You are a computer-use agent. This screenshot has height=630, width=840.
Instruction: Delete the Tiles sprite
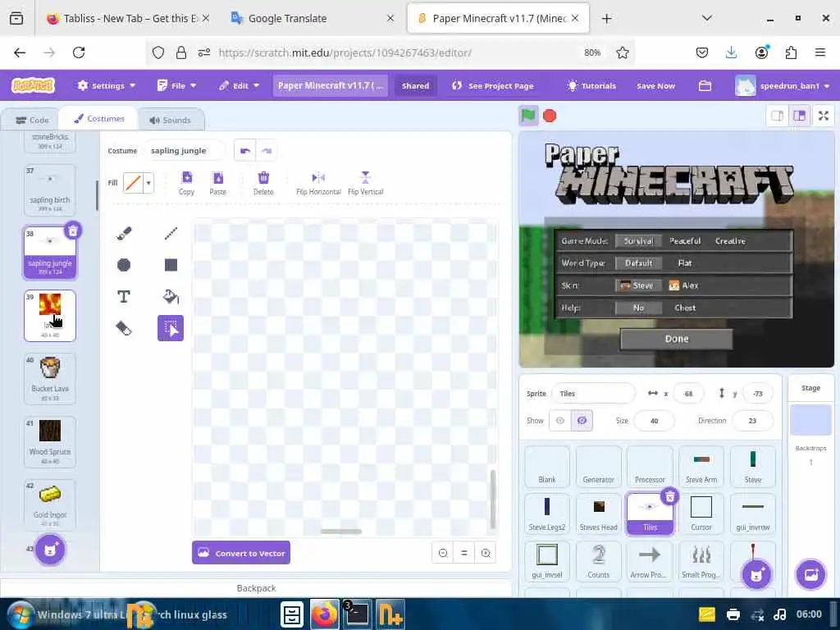[669, 497]
